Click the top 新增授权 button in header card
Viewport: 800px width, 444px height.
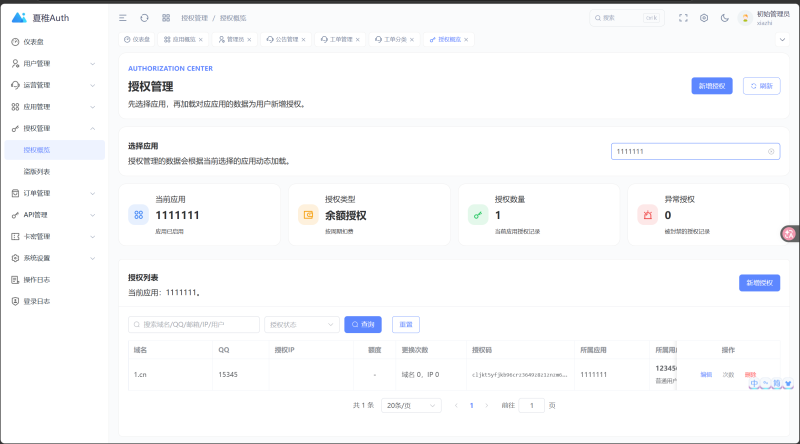[x=712, y=86]
